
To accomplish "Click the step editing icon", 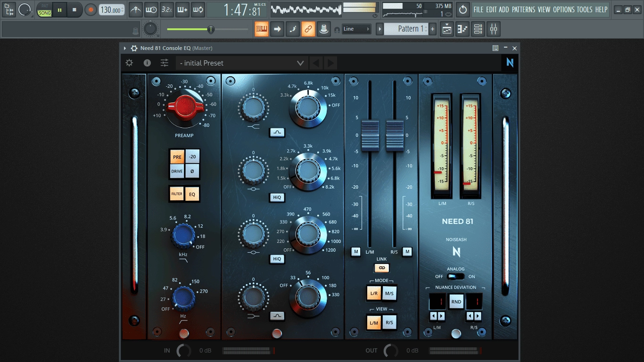I will coord(293,29).
